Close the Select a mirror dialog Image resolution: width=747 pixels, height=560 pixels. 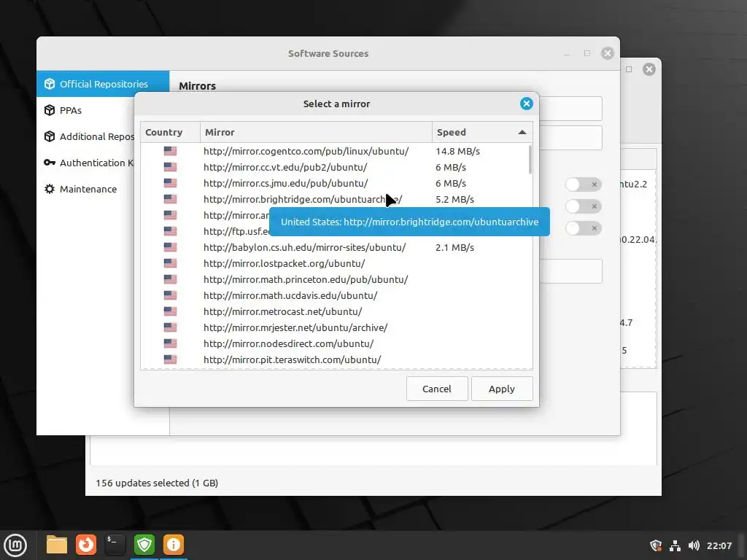point(526,104)
